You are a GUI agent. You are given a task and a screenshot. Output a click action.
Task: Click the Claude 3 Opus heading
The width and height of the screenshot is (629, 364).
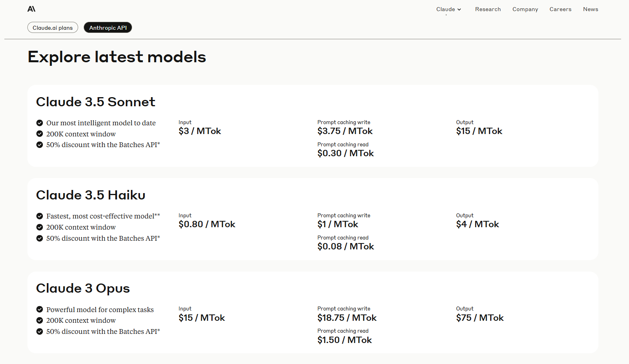(x=83, y=288)
